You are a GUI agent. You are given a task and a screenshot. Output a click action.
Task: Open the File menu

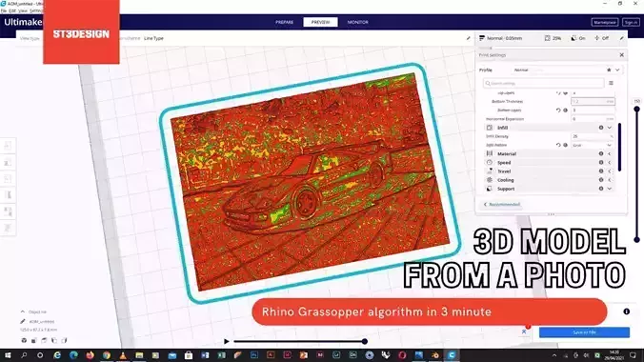coord(4,10)
